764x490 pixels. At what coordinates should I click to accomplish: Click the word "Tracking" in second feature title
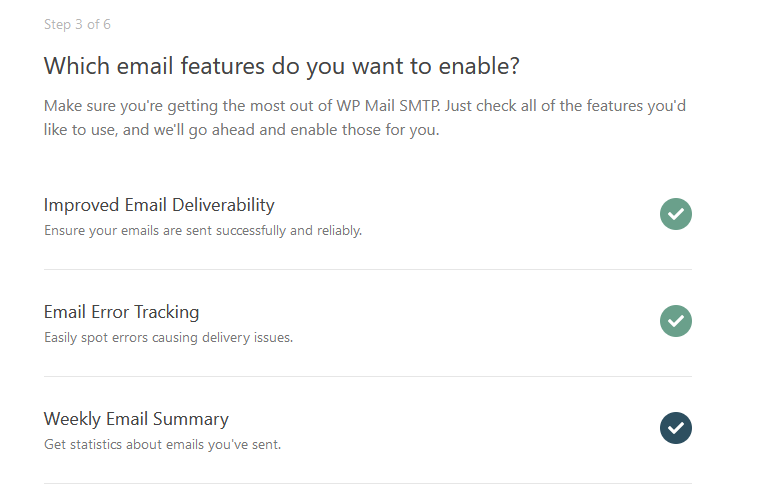(x=166, y=312)
